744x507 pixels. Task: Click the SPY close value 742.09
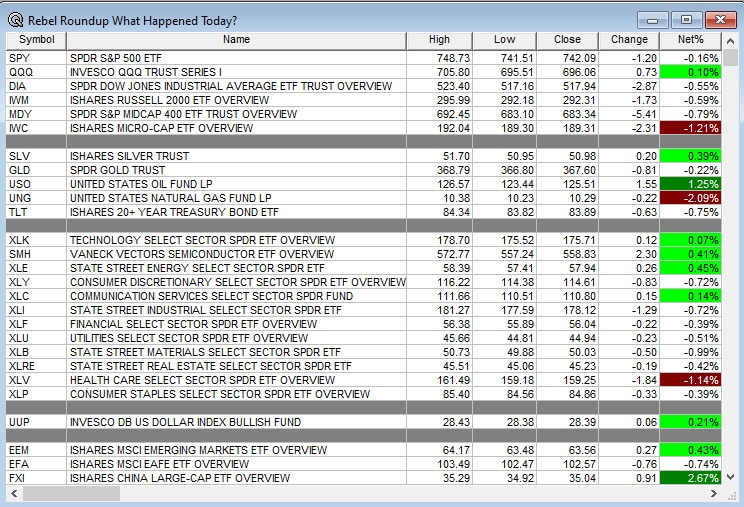(x=579, y=58)
